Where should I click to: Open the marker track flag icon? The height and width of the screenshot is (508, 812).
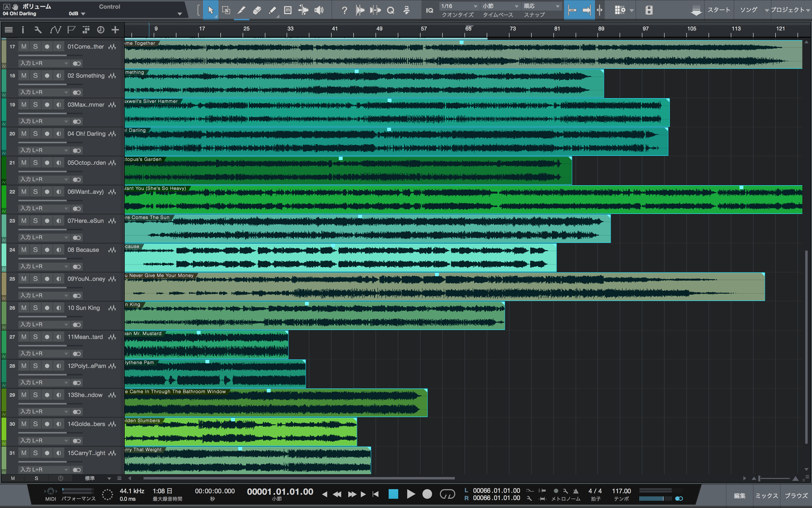click(x=71, y=30)
